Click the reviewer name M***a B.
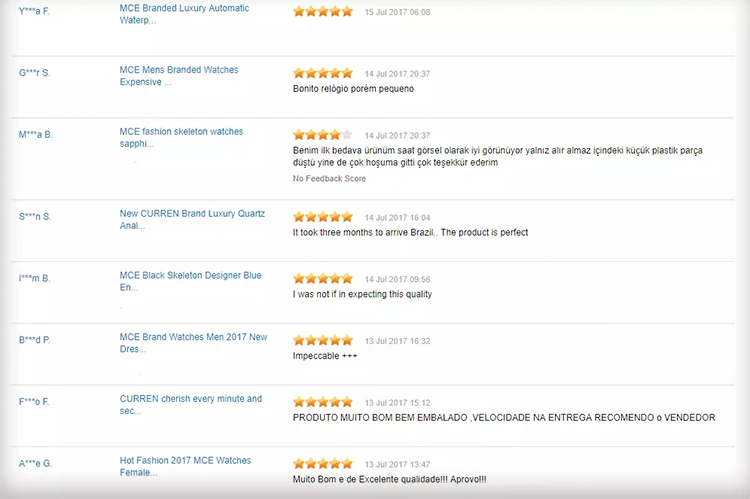The width and height of the screenshot is (750, 499). [x=36, y=134]
